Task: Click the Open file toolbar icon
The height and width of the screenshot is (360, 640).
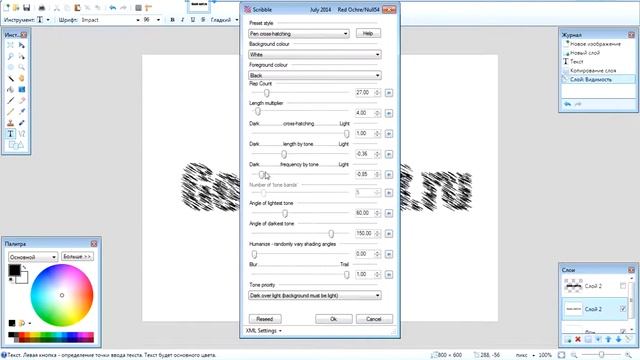Action: pyautogui.click(x=16, y=8)
